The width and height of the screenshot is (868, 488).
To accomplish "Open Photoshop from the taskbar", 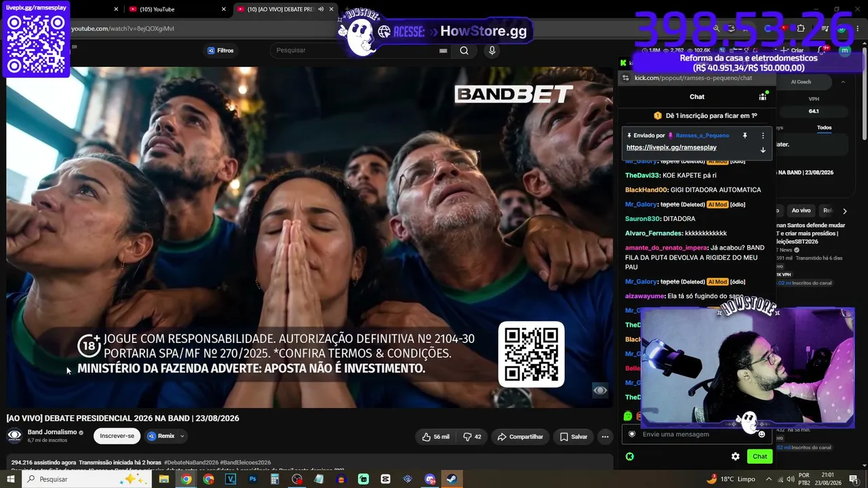I will [253, 479].
